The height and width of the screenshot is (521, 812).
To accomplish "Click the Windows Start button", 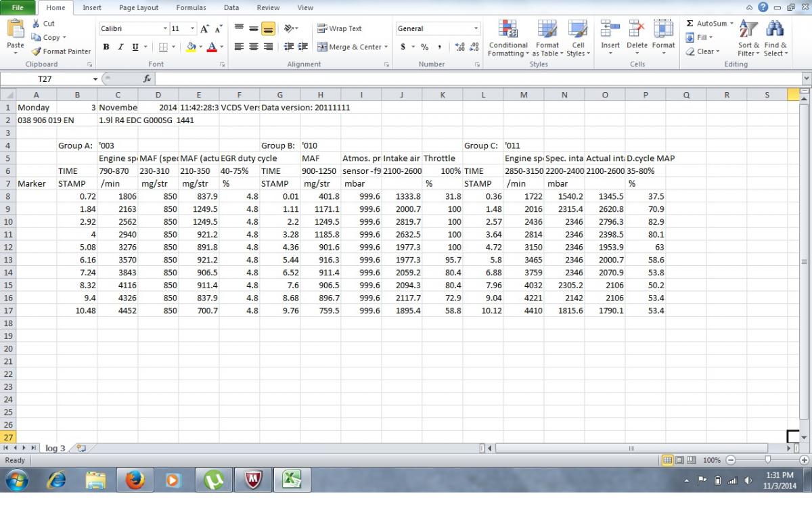I will (x=17, y=480).
